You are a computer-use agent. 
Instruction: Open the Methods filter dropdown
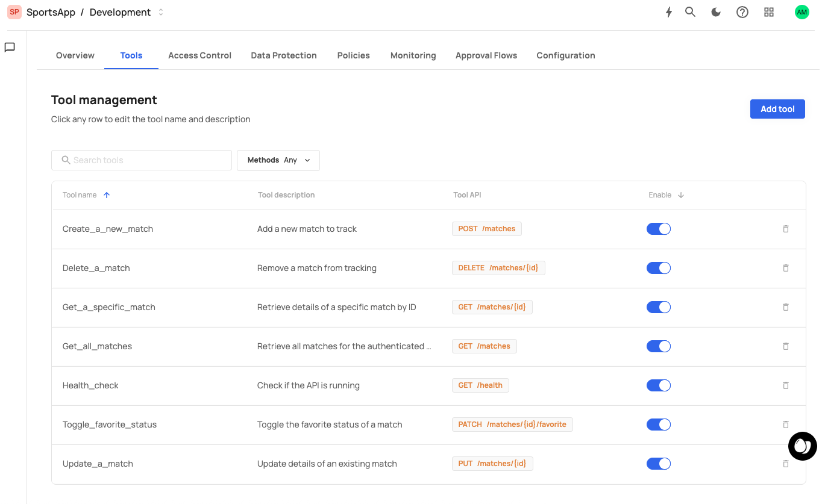tap(278, 160)
